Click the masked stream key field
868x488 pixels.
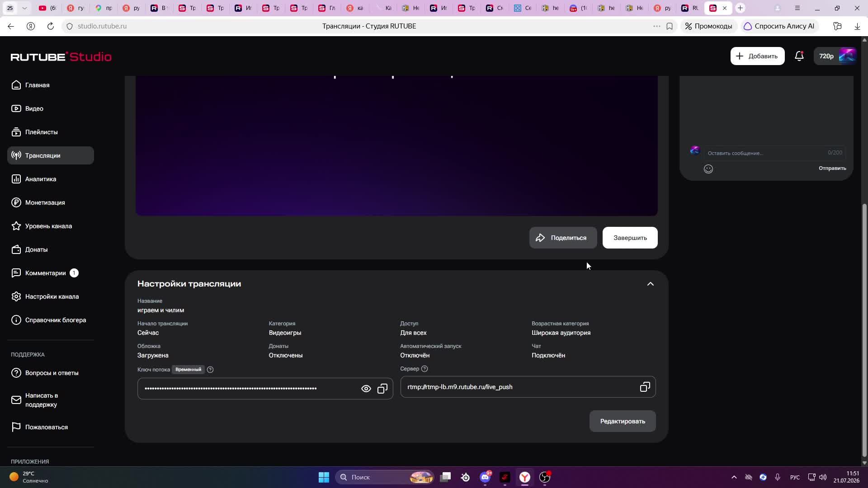(x=265, y=389)
